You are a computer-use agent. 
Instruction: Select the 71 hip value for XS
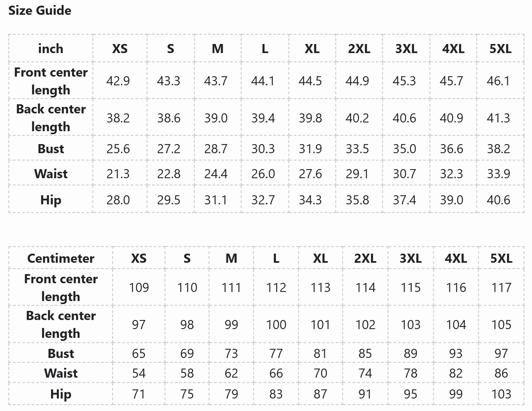(139, 394)
